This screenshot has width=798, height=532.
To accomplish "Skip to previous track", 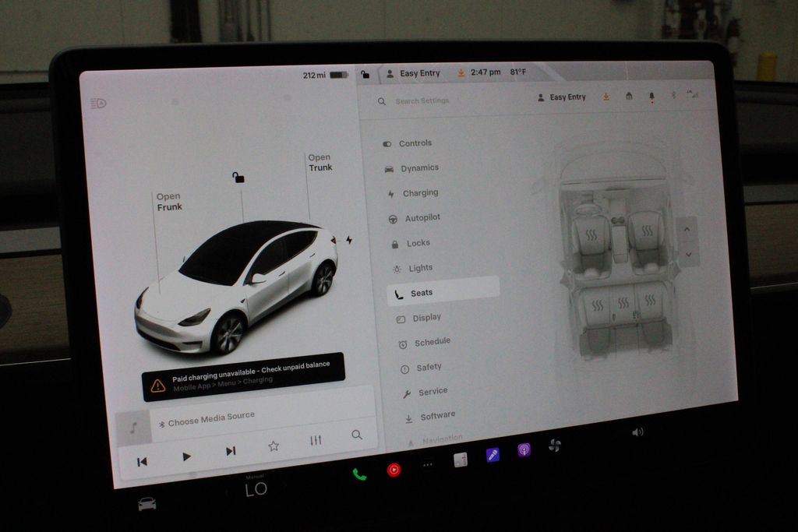I will [142, 462].
